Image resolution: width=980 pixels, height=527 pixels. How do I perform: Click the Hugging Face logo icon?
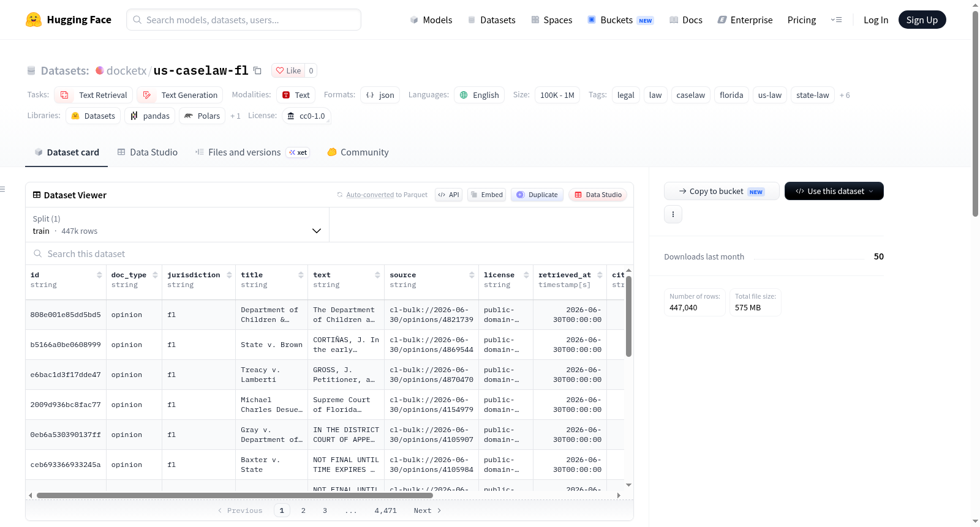pyautogui.click(x=34, y=20)
